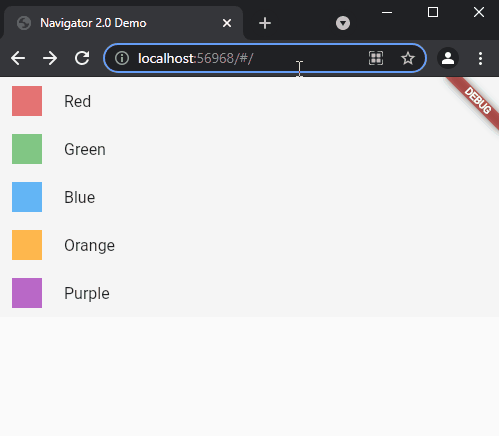Image resolution: width=499 pixels, height=436 pixels.
Task: Click the localhost address bar field
Action: (x=265, y=58)
